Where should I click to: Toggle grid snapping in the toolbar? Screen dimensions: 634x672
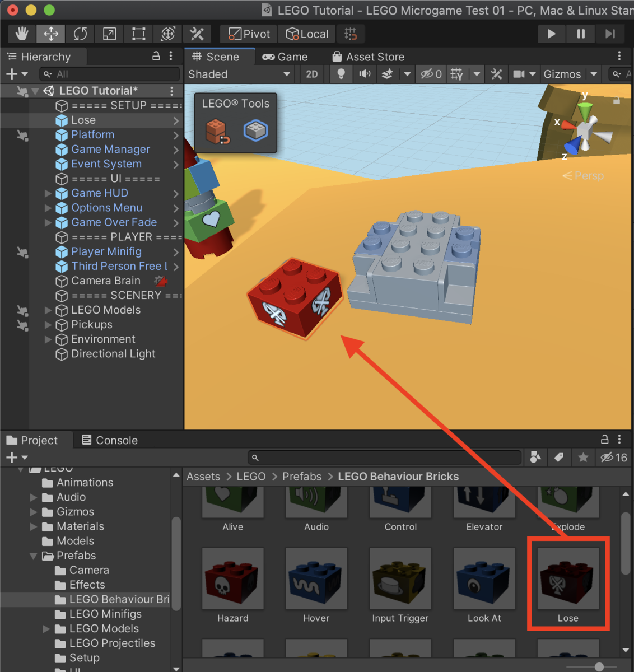pos(351,34)
